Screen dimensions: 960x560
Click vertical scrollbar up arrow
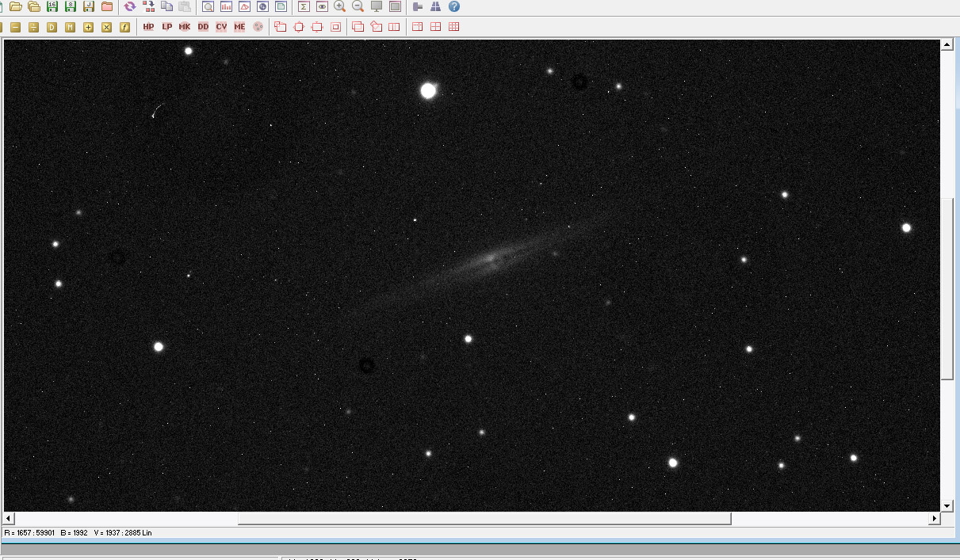(947, 45)
